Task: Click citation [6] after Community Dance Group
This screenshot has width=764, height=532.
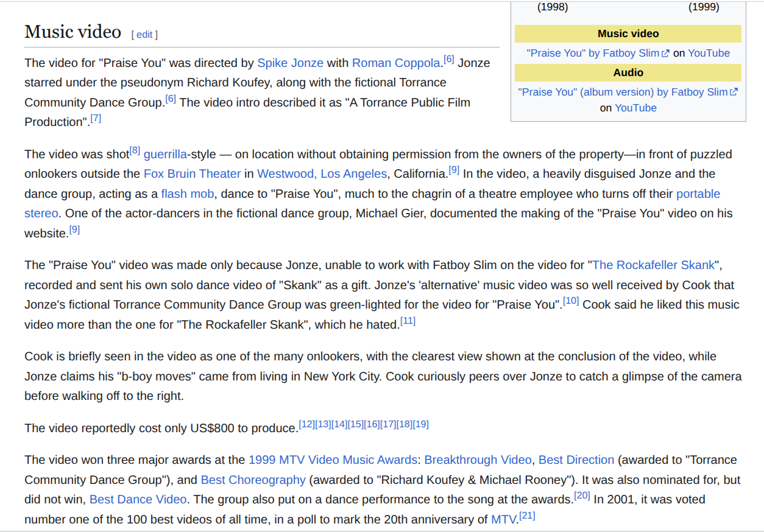Action: [x=171, y=99]
